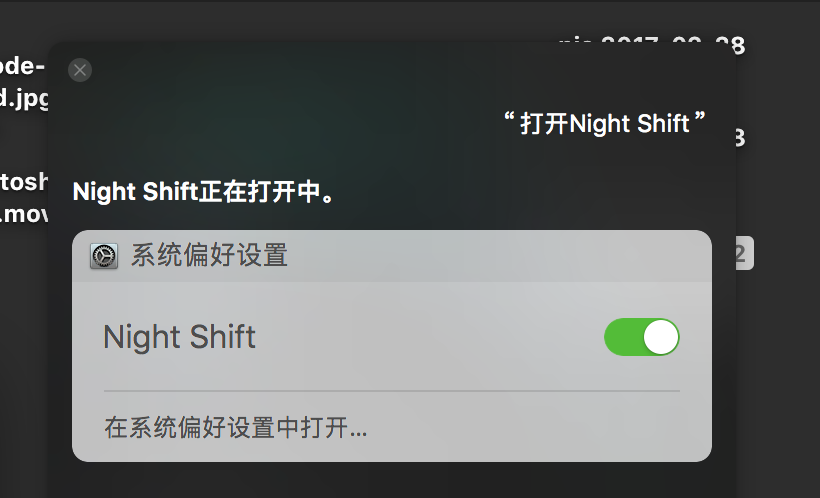Click the white knob of the Night Shift switch
This screenshot has width=820, height=498.
tap(660, 337)
